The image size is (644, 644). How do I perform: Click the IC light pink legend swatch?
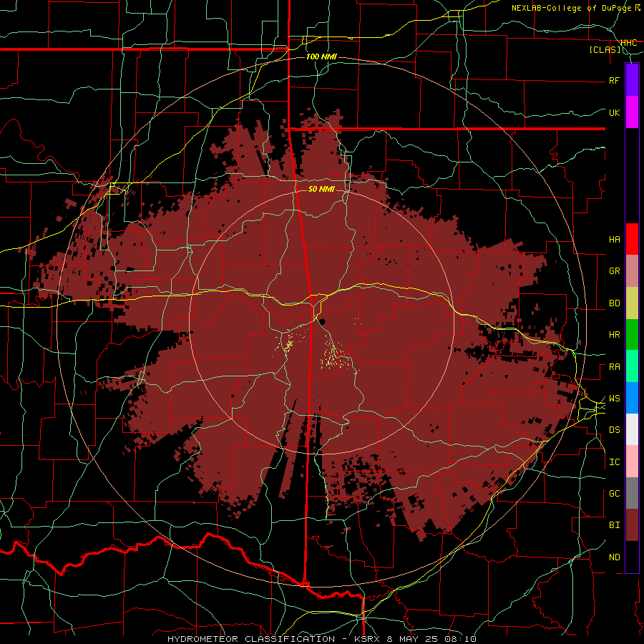point(632,462)
